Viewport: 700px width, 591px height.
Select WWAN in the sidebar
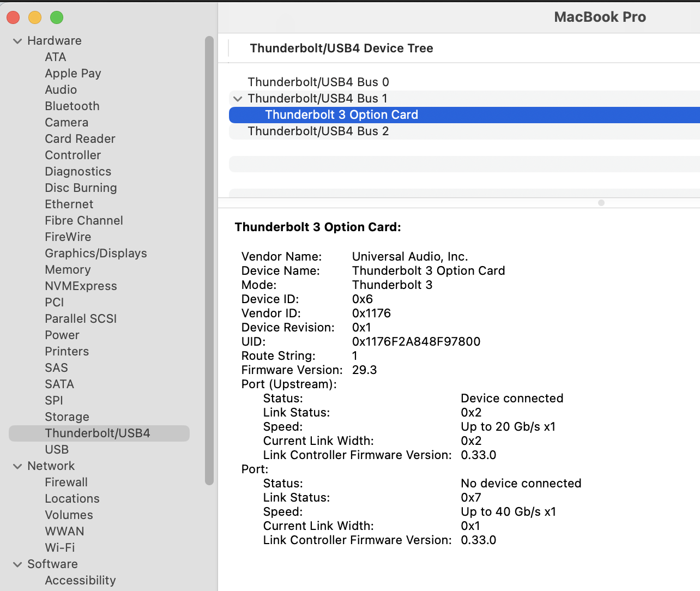coord(65,532)
